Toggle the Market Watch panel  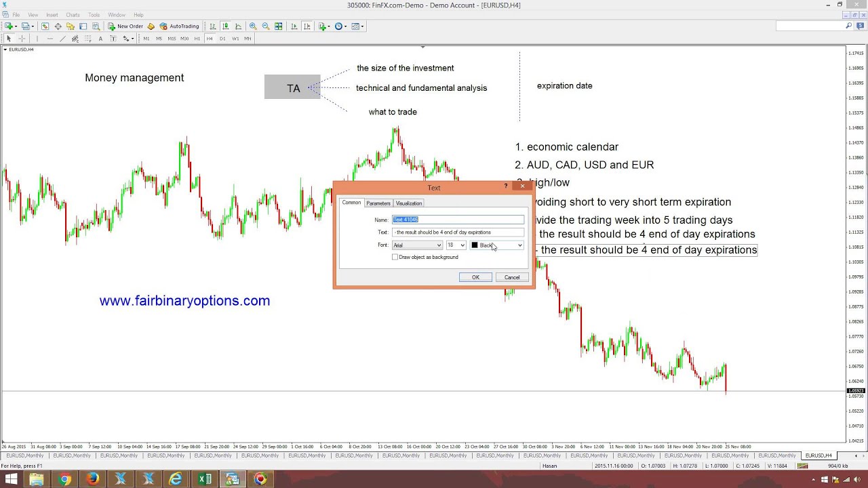45,26
